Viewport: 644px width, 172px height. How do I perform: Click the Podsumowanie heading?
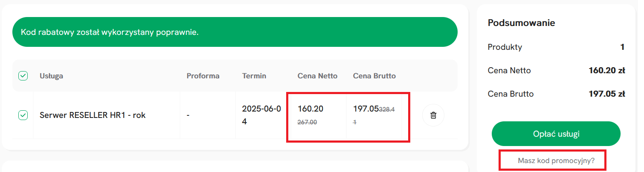click(521, 23)
